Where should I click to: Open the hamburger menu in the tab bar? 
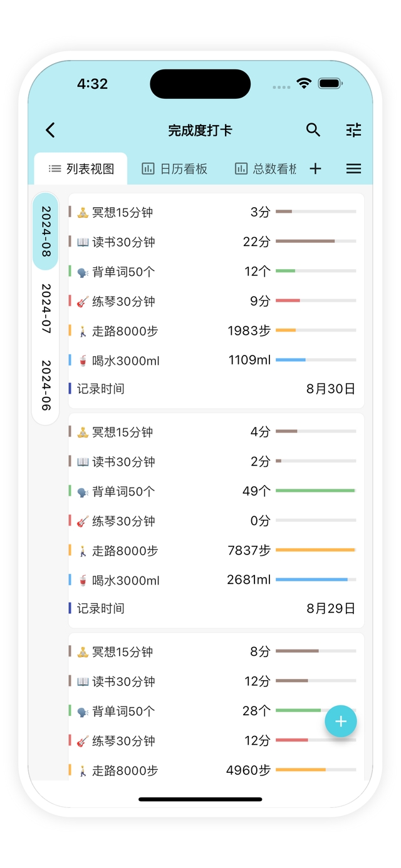(x=353, y=169)
